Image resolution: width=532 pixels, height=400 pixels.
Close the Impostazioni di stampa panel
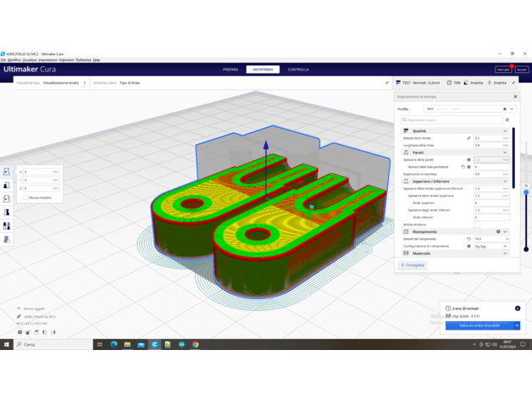(515, 97)
